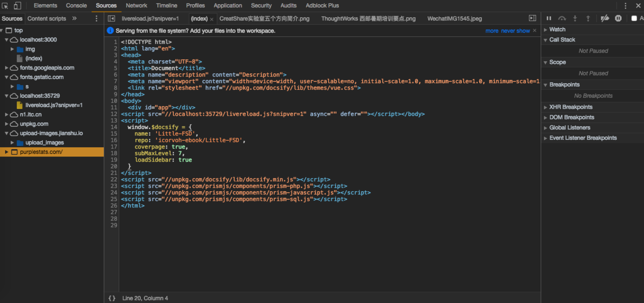Hide navigator panel icon
The width and height of the screenshot is (644, 303).
tap(111, 18)
